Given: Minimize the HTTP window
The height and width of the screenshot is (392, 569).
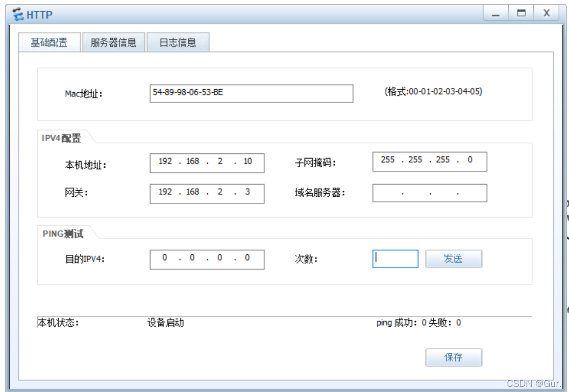Looking at the screenshot, I should (496, 14).
